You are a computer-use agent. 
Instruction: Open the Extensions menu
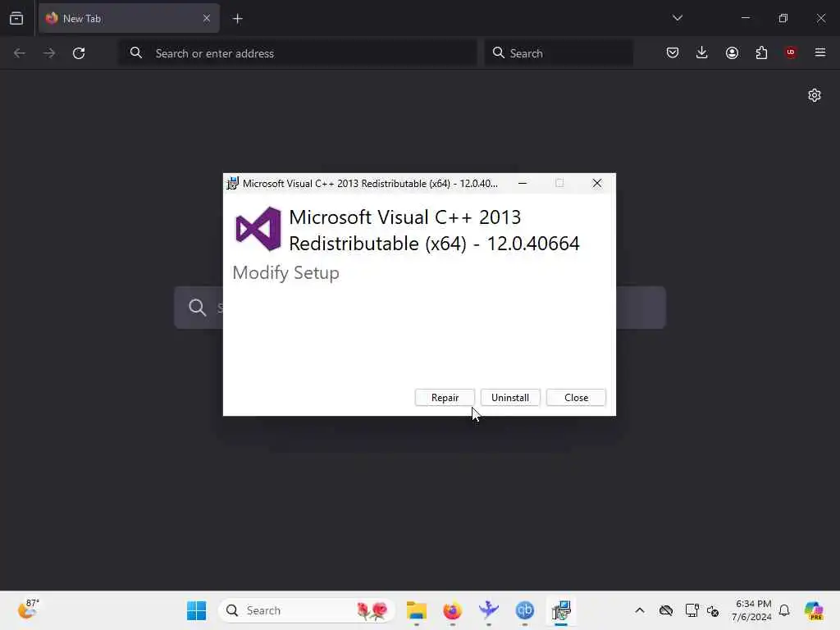(x=761, y=52)
